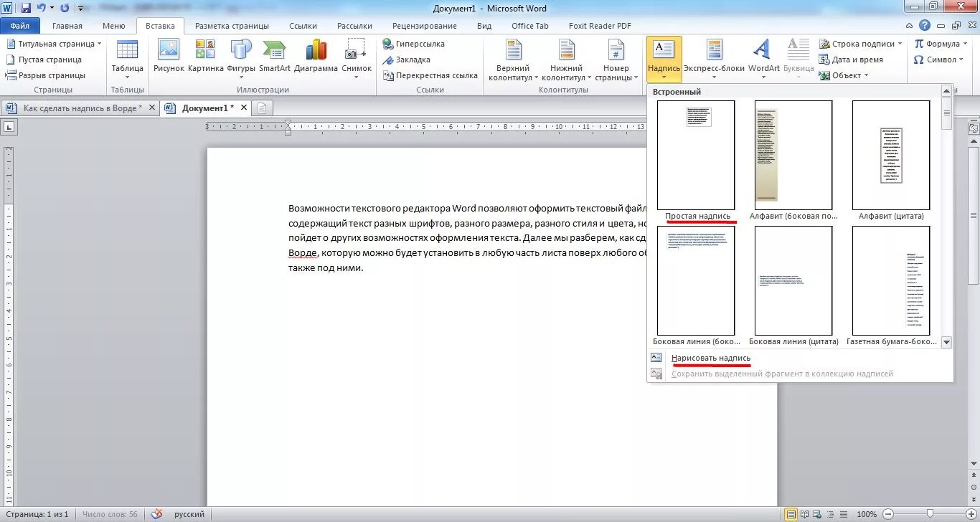Screen dimensions: 980x522
Task: Open the Фигуры shapes gallery
Action: click(241, 57)
